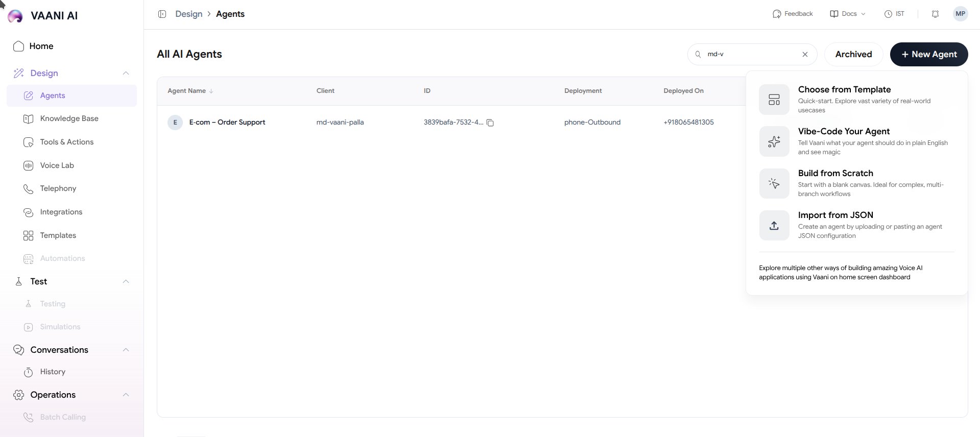Open the Docs dropdown
Screen dimensions: 980x437
pyautogui.click(x=848, y=14)
